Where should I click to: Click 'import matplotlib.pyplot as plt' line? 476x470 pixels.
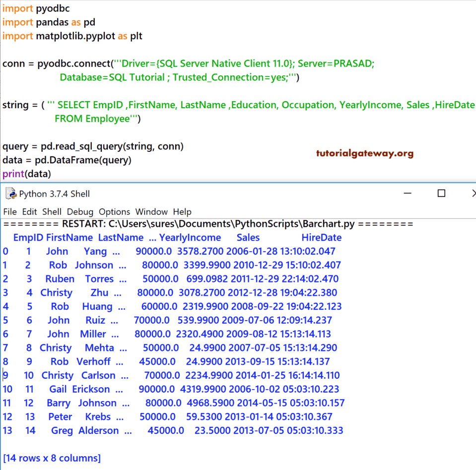[x=72, y=36]
